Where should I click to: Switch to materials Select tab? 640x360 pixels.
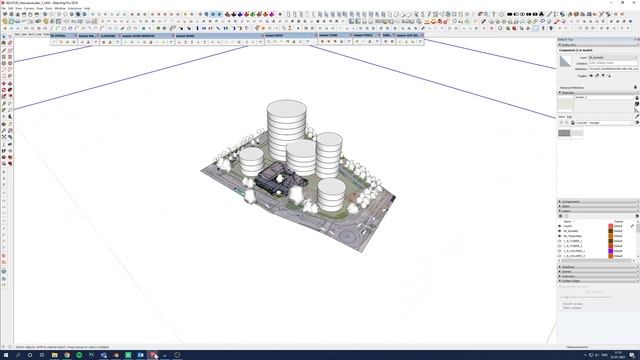pyautogui.click(x=562, y=117)
